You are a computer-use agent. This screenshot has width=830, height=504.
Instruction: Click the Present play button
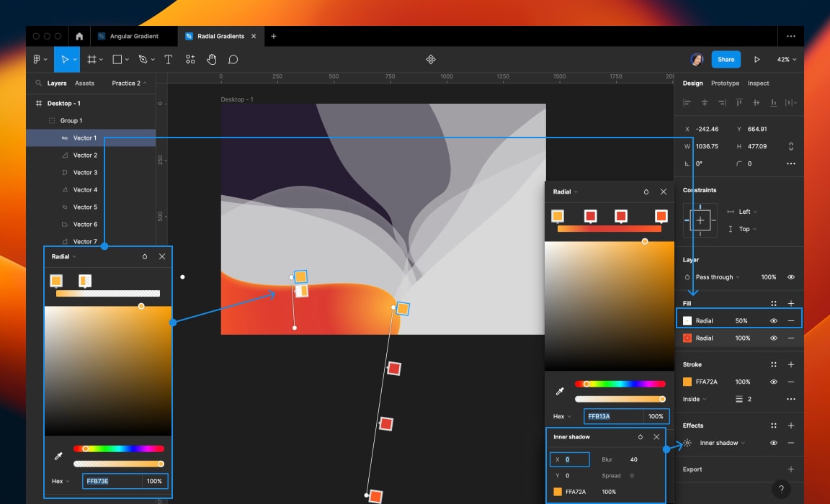tap(757, 59)
